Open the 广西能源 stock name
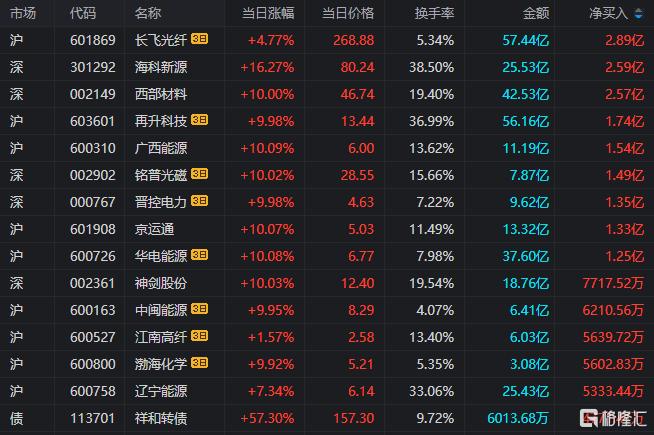This screenshot has width=654, height=435. click(161, 148)
